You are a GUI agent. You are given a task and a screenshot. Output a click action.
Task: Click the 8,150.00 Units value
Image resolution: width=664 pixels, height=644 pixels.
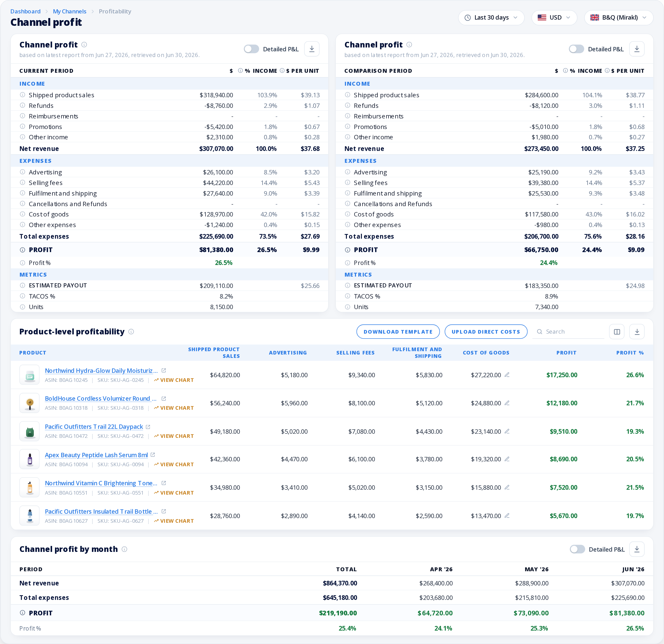pos(222,307)
